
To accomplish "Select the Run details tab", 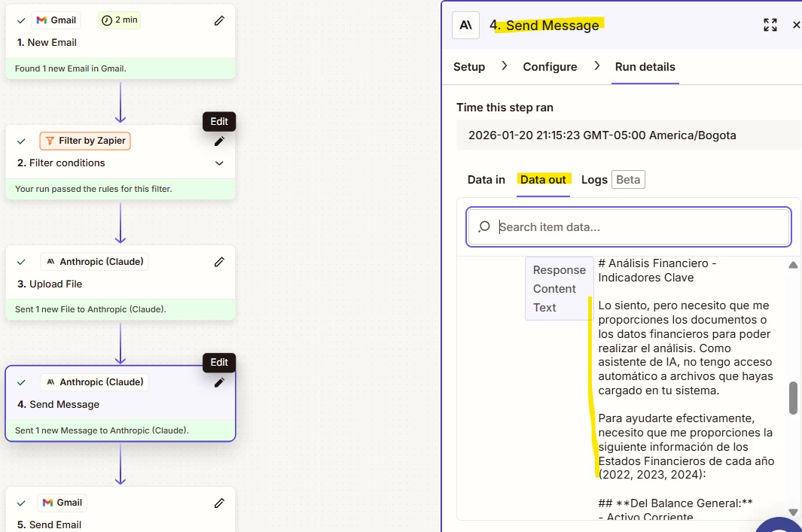I will 645,67.
